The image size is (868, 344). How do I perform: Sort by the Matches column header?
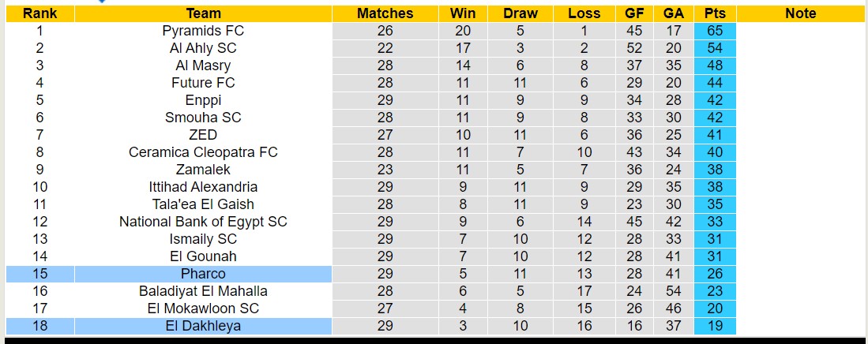385,13
